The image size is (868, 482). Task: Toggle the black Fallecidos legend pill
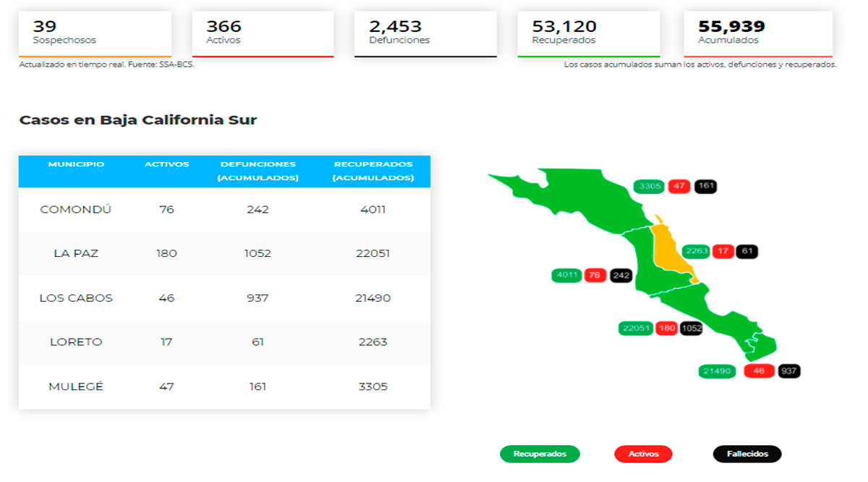coord(747,454)
